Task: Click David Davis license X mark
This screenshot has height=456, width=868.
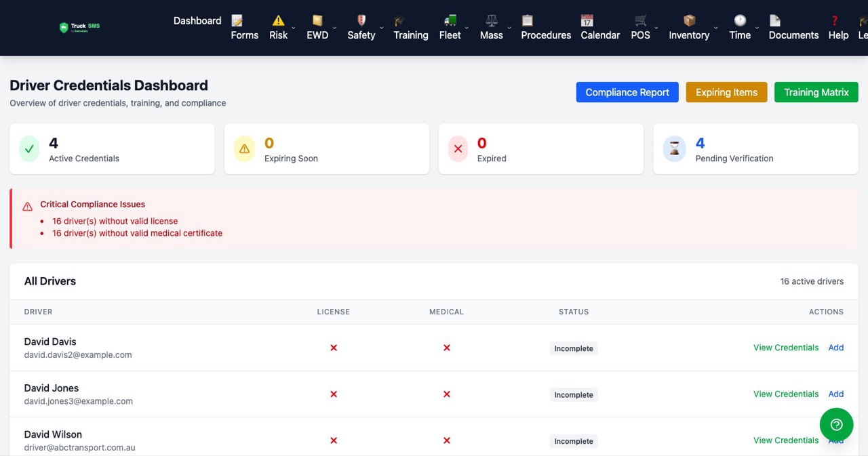Action: coord(334,348)
